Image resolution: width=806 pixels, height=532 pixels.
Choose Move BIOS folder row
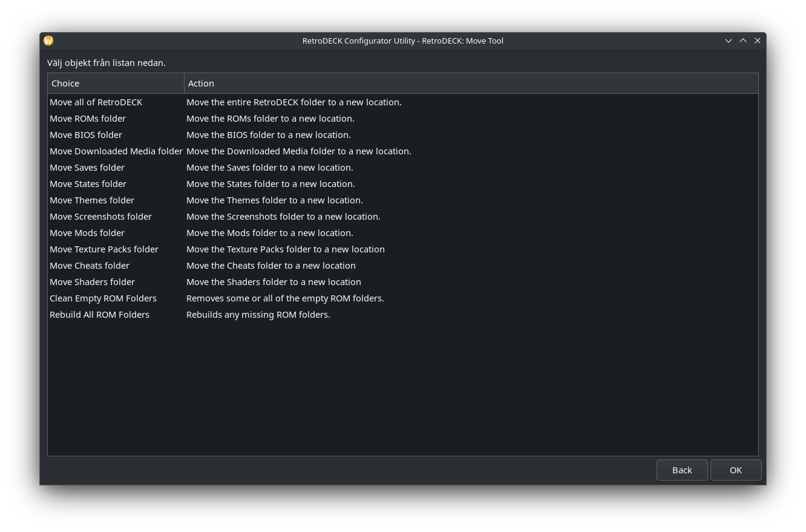click(86, 135)
